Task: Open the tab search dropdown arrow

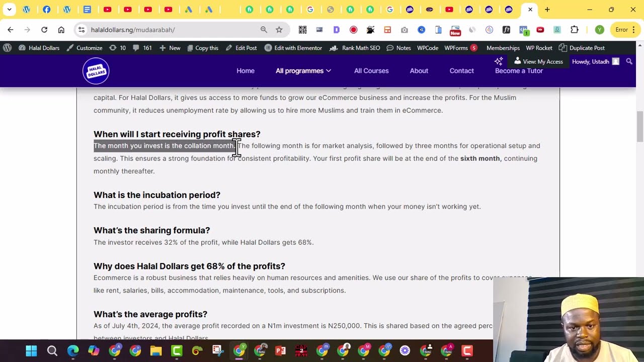Action: click(x=9, y=10)
